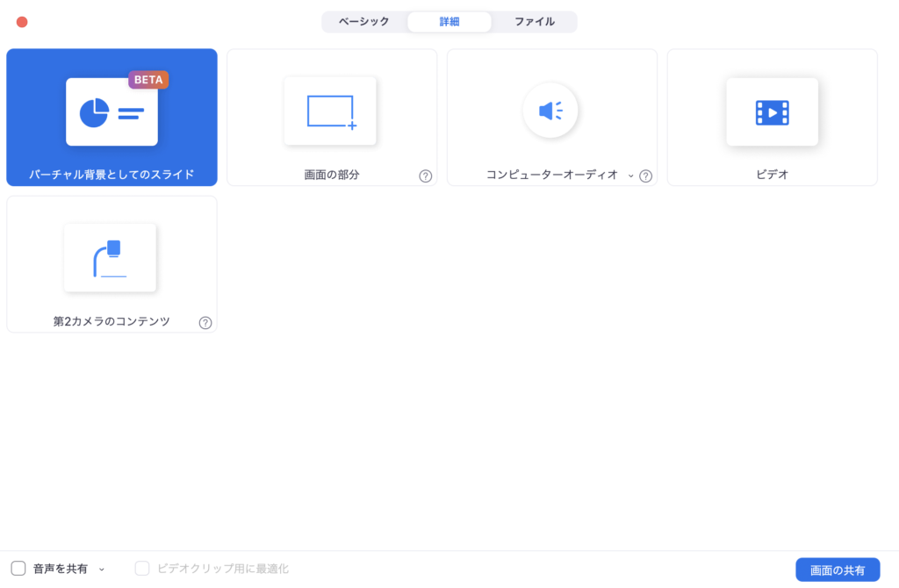899x588 pixels.
Task: Click the 第2カメラのコンテンツ label text
Action: 111,321
